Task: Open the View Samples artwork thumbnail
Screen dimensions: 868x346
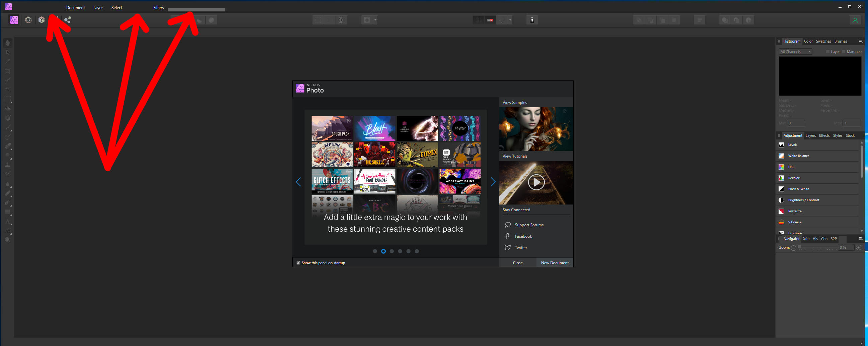Action: (x=536, y=129)
